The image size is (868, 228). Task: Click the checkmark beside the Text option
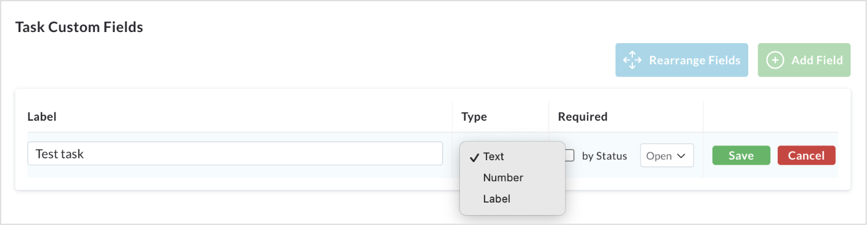tap(474, 157)
